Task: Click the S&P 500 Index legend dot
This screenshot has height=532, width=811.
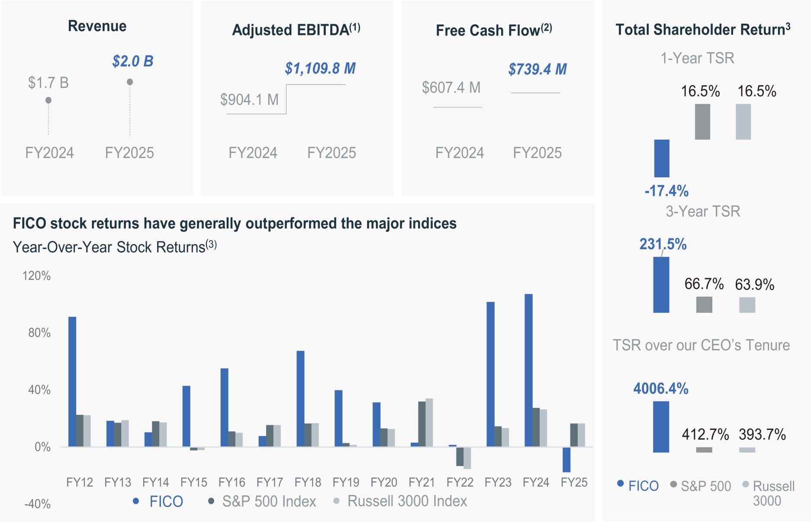Action: (x=211, y=501)
